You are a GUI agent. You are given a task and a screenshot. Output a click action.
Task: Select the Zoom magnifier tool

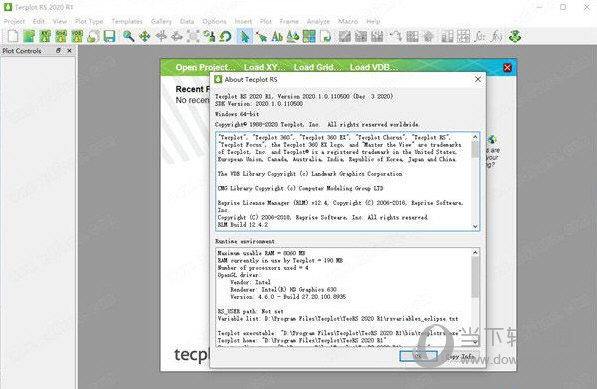[x=128, y=36]
